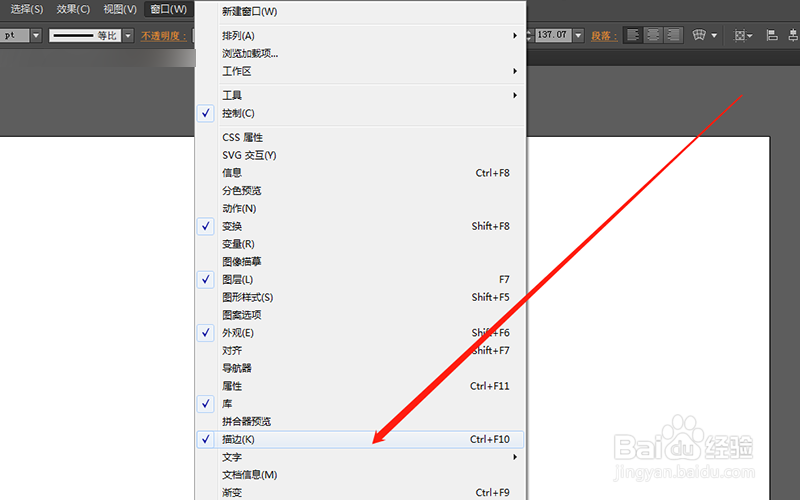Toggle the 描边(K) stroke panel

tap(360, 439)
